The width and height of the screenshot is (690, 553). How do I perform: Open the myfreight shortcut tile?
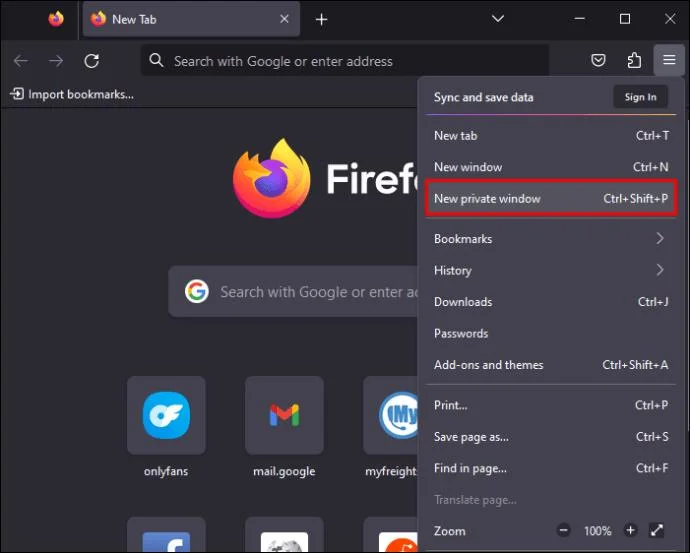(390, 415)
